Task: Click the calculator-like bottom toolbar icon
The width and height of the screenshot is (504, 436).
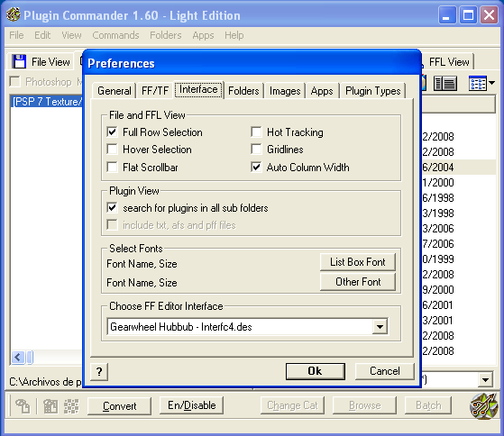Action: tap(50, 406)
